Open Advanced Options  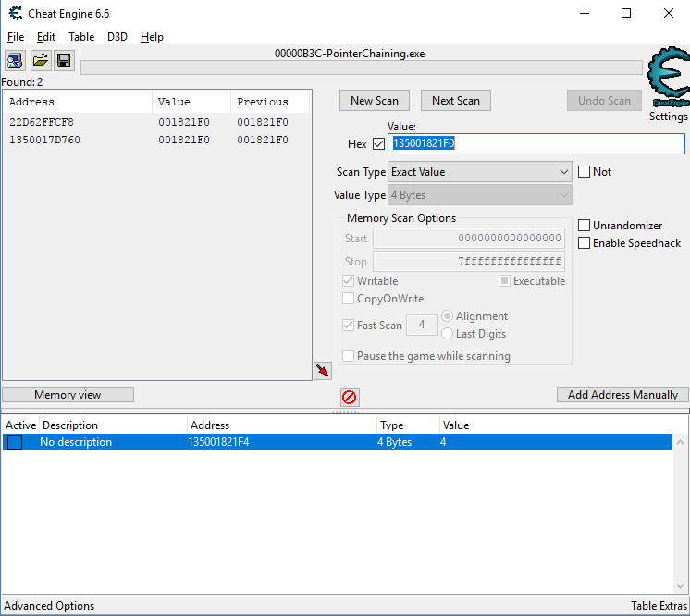[x=49, y=606]
